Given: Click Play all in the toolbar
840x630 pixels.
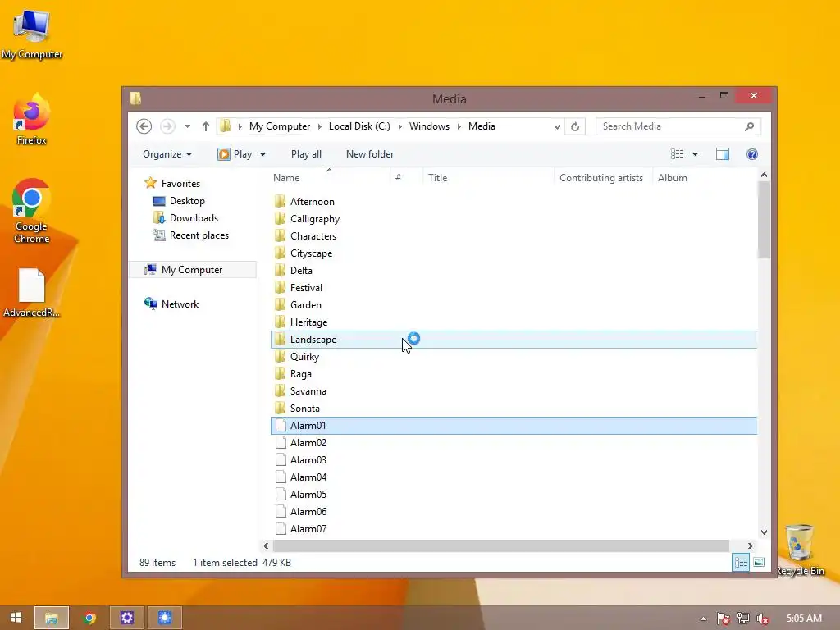Looking at the screenshot, I should 306,154.
